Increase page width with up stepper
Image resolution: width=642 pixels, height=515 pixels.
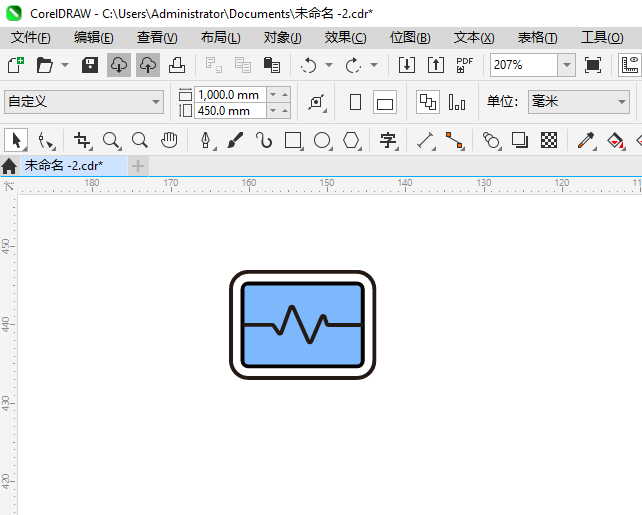click(x=285, y=95)
